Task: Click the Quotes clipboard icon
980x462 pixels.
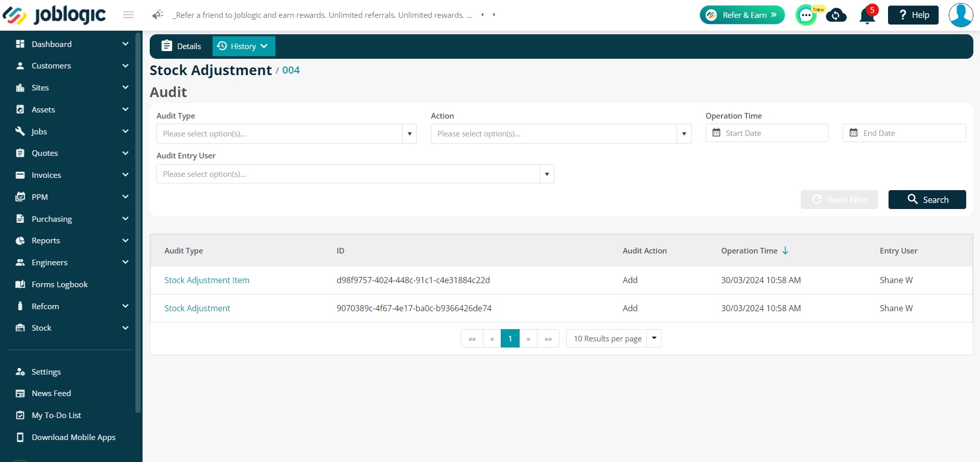Action: (20, 153)
